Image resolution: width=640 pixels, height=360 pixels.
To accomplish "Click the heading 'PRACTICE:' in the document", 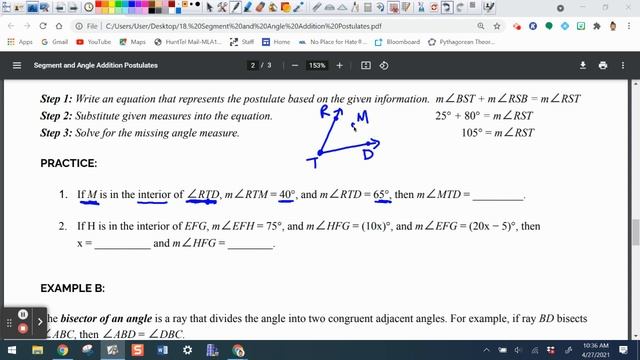I will click(69, 163).
